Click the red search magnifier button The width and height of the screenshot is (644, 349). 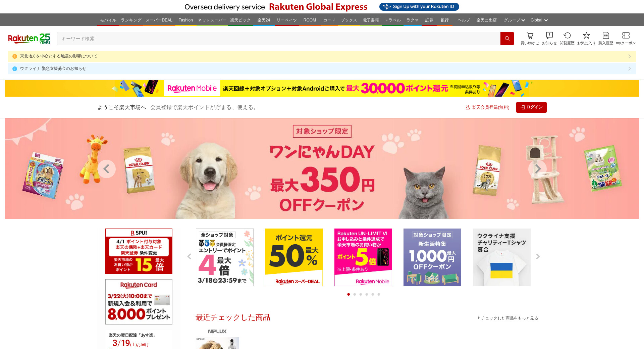tap(507, 39)
